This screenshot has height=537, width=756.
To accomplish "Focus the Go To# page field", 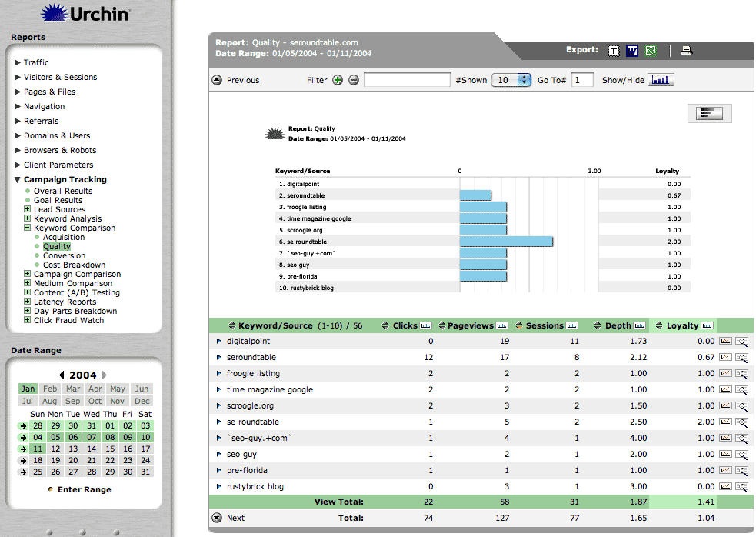I will pyautogui.click(x=582, y=80).
